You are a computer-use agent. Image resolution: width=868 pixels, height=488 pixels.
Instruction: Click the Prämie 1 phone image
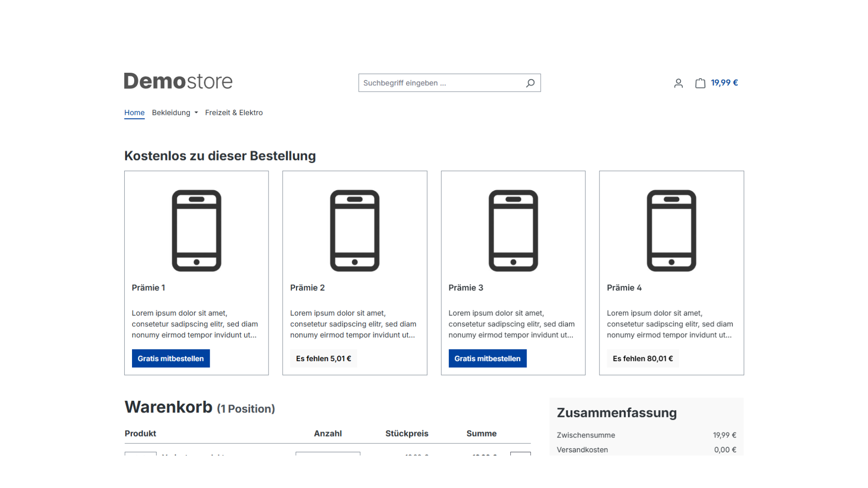point(196,230)
